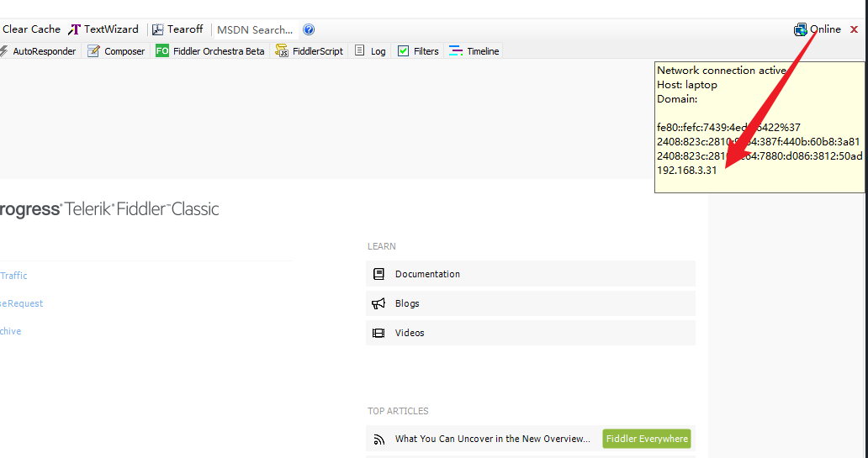Switch to the Log tab
Screen dimensions: 868x458
point(370,51)
